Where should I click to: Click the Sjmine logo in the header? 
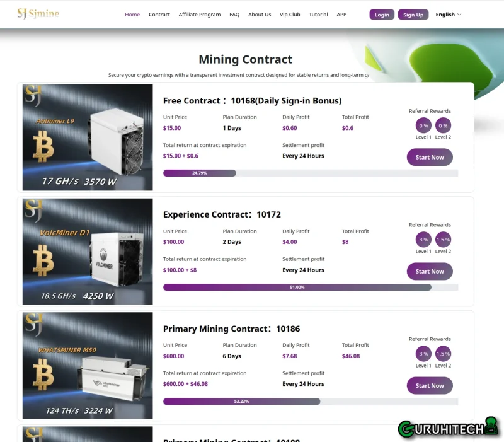38,14
